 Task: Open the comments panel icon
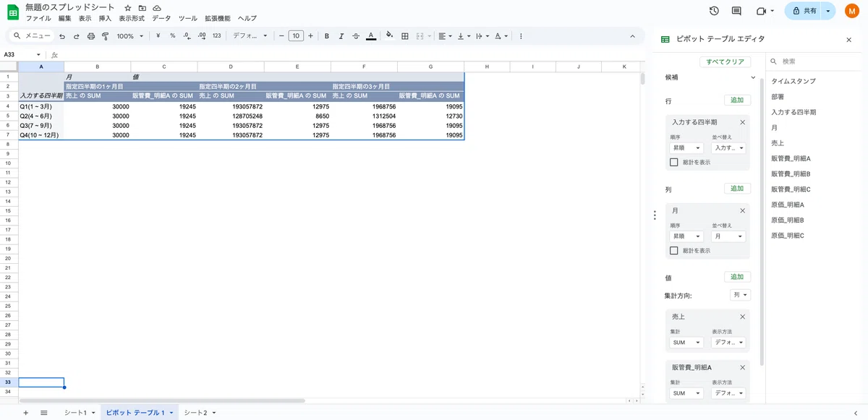(736, 11)
